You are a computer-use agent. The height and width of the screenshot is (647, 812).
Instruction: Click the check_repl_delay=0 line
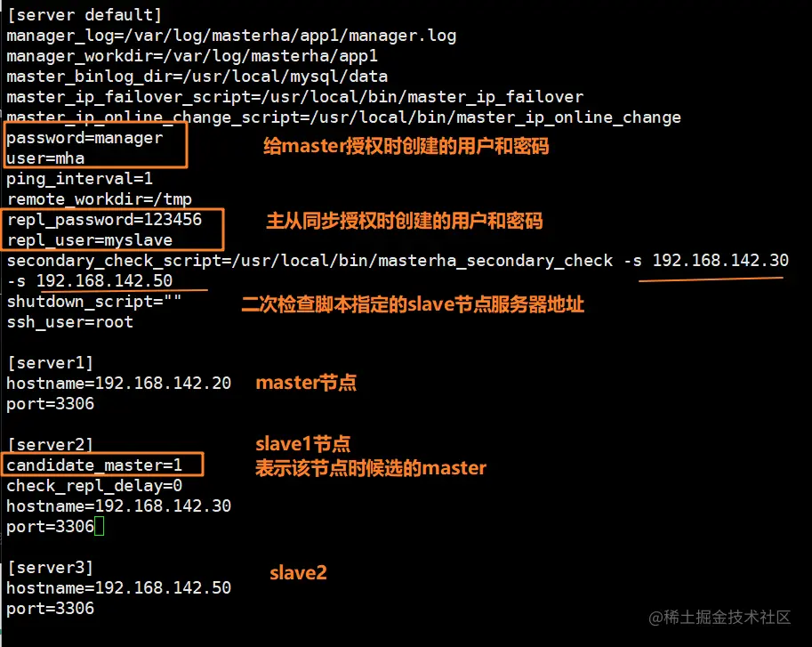[94, 486]
